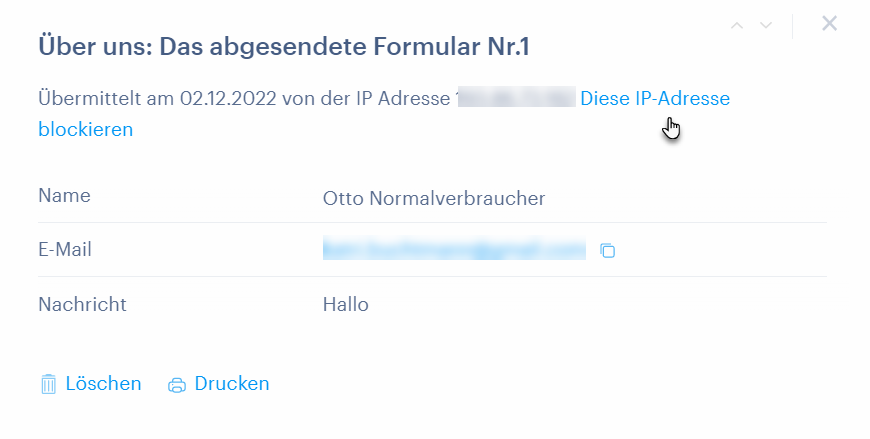The width and height of the screenshot is (870, 439).
Task: Click the dialog title 'Über uns: Das abgesendete Formular'
Action: point(260,46)
